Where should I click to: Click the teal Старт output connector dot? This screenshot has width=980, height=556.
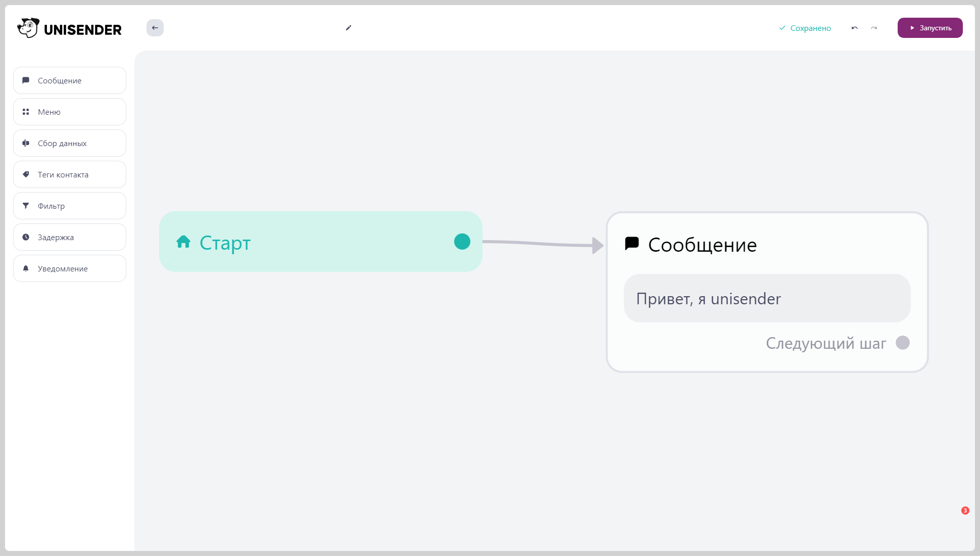462,242
